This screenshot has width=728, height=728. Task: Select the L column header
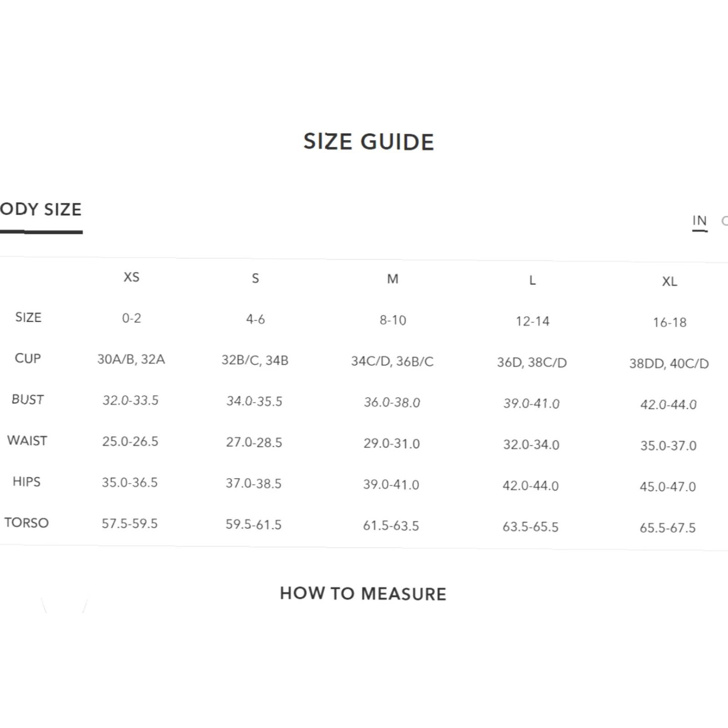coord(532,280)
